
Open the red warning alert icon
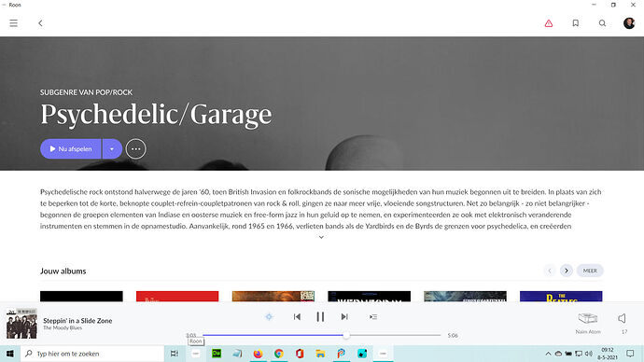(549, 23)
